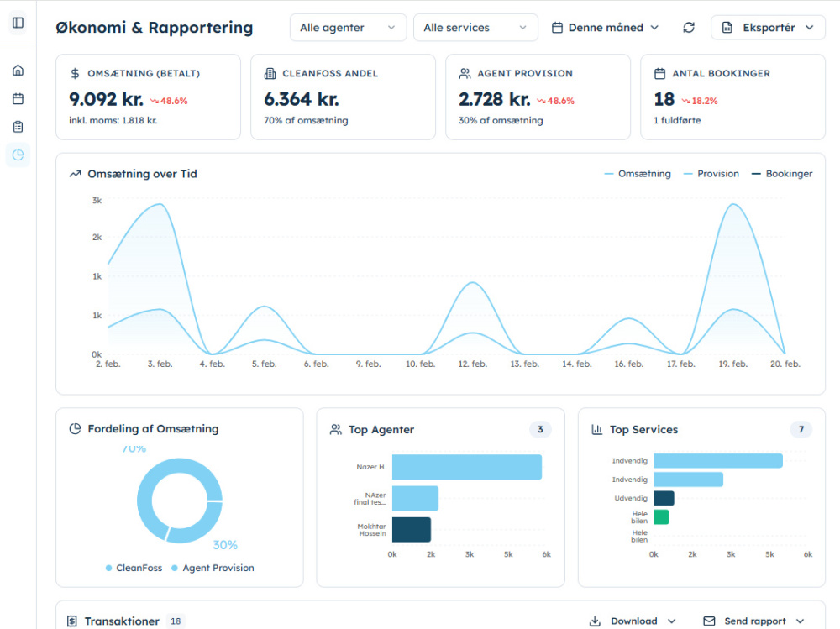Click the donut chart in Fordeling af Omsætning
840x629 pixels.
tap(180, 501)
